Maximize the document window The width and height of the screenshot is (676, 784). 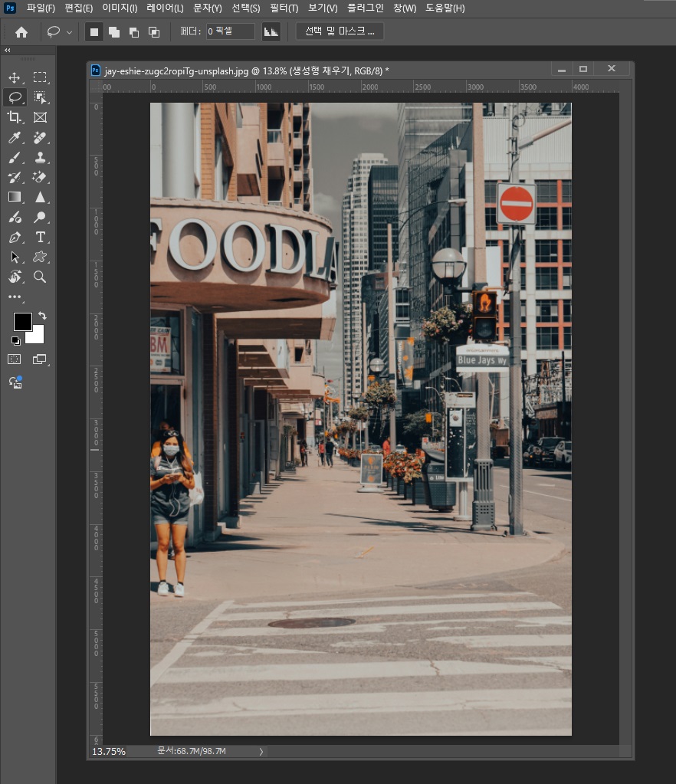(x=583, y=69)
